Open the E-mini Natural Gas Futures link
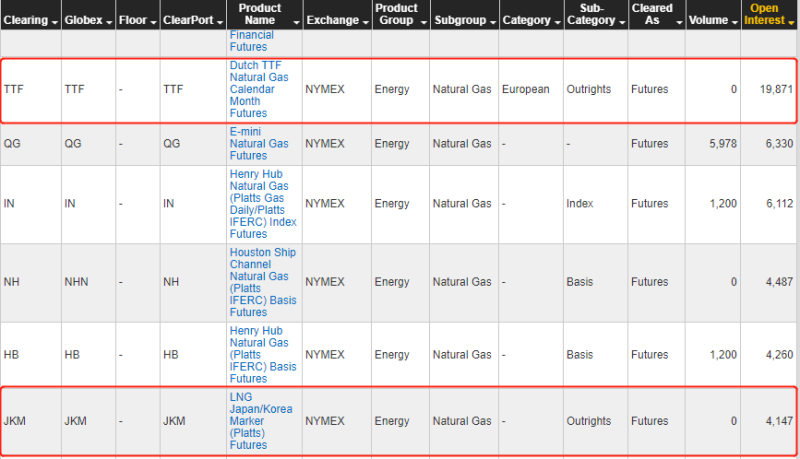Screen dimensions: 800x459 [x=259, y=143]
